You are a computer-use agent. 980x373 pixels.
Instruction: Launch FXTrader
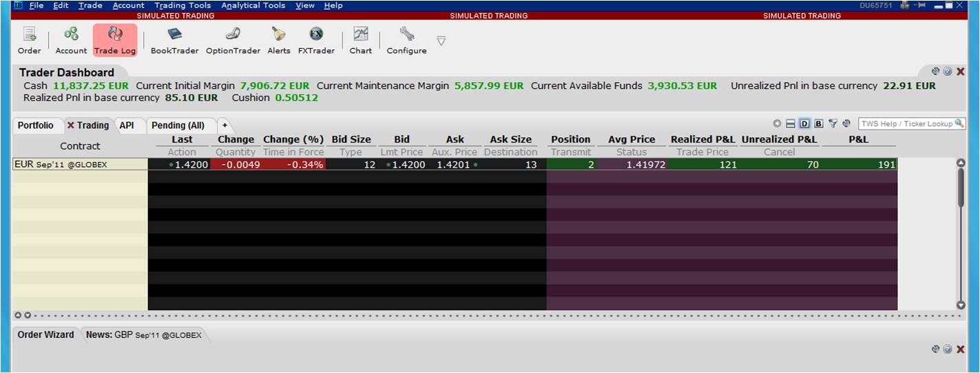point(316,41)
